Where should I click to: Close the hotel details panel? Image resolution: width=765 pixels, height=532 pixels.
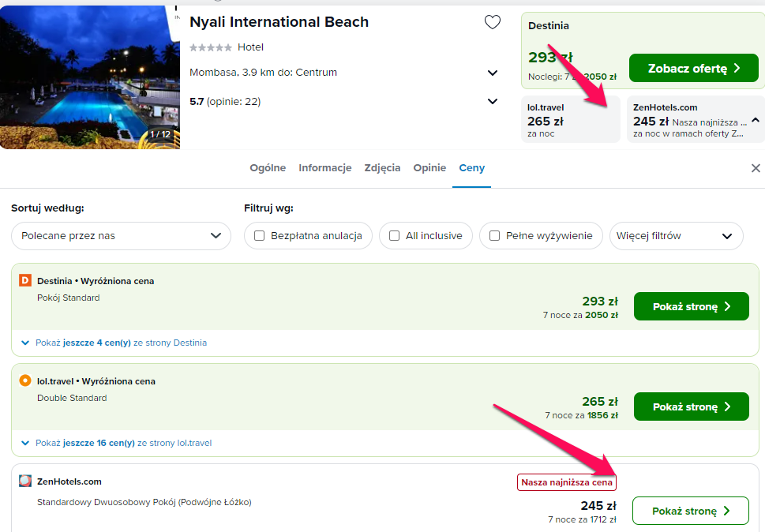coord(756,168)
